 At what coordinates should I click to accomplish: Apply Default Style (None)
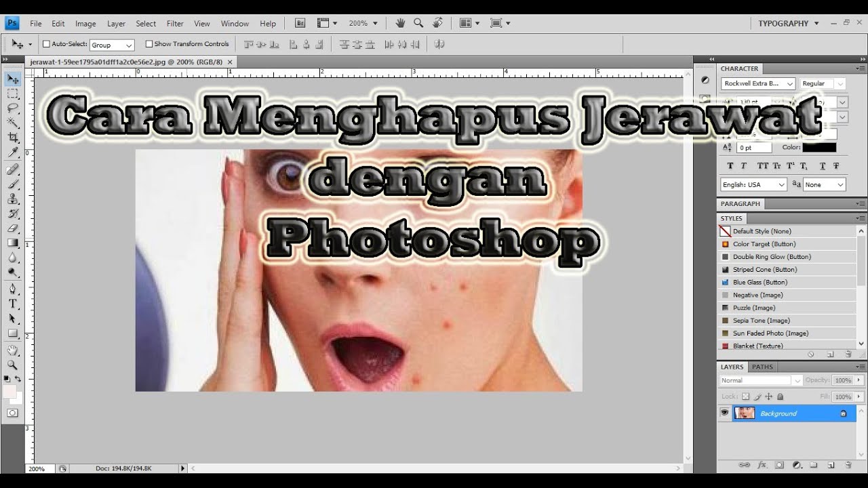(x=787, y=231)
